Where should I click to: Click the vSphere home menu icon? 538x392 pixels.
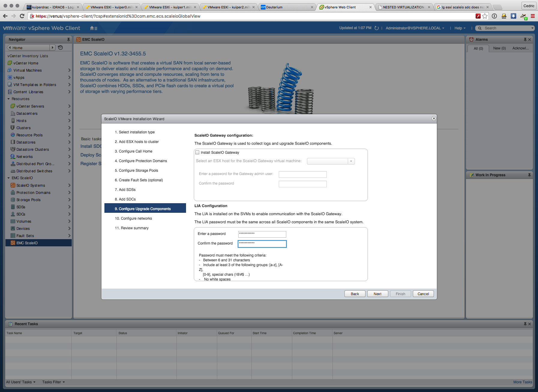click(x=93, y=28)
